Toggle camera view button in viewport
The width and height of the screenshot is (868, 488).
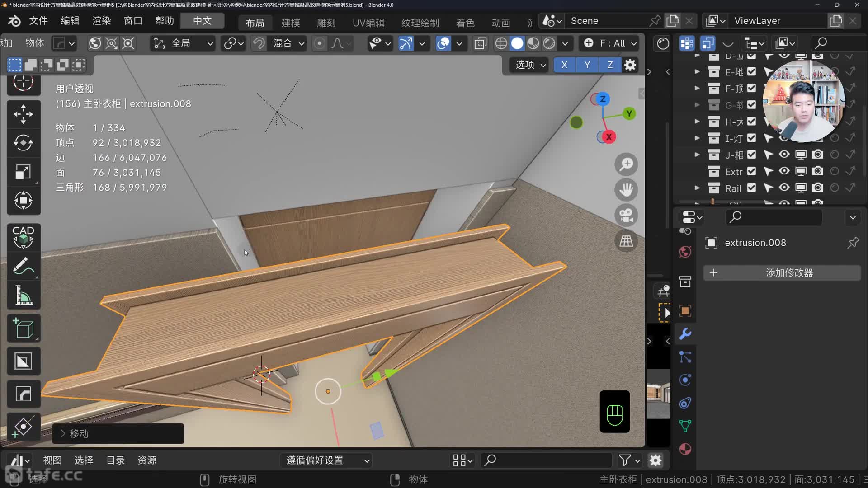[x=626, y=216]
